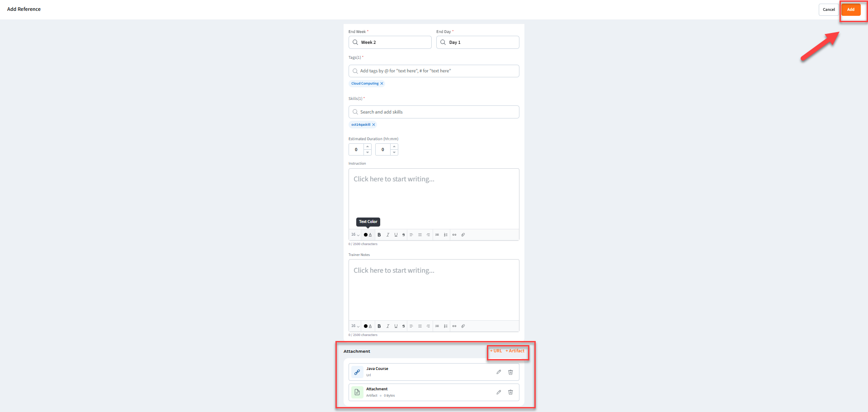Edit the Java Course attachment
The image size is (868, 412).
click(499, 372)
